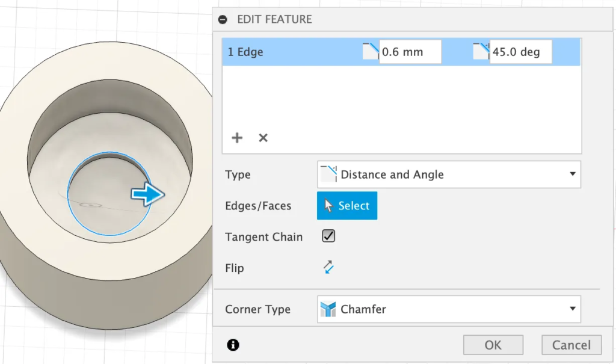Click the plus icon to add selection
Viewport: 616px width, 364px height.
coord(237,138)
